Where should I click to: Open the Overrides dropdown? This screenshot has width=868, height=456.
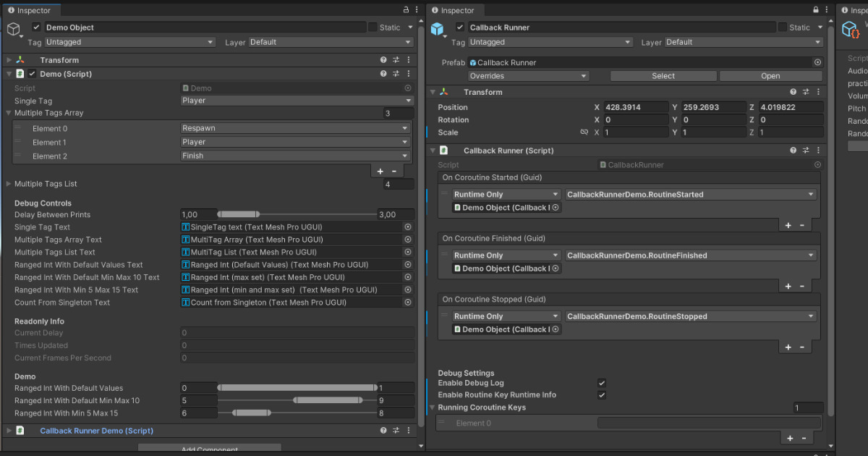[x=528, y=76]
